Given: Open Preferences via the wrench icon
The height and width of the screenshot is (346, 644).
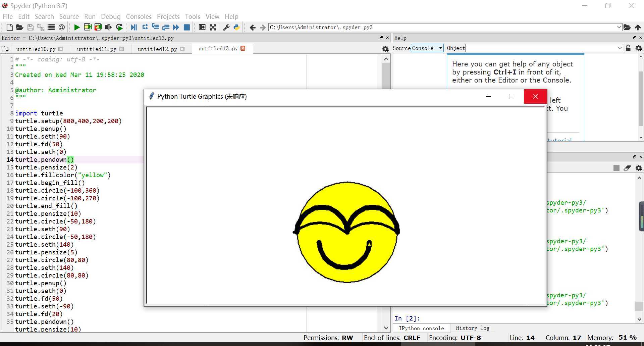Looking at the screenshot, I should [x=226, y=27].
